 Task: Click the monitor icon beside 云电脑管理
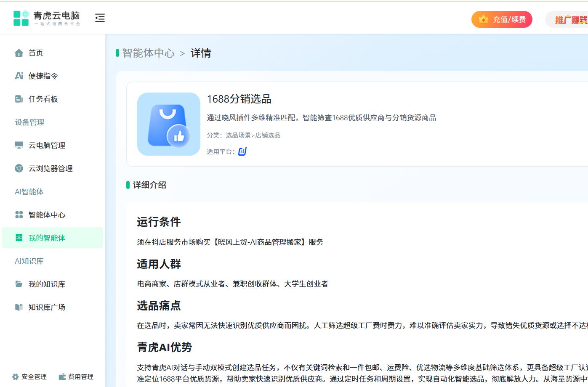[x=19, y=145]
